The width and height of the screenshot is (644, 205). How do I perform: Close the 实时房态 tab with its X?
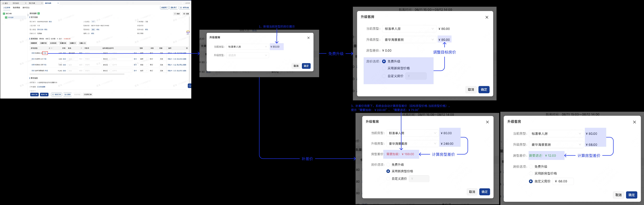26,3
